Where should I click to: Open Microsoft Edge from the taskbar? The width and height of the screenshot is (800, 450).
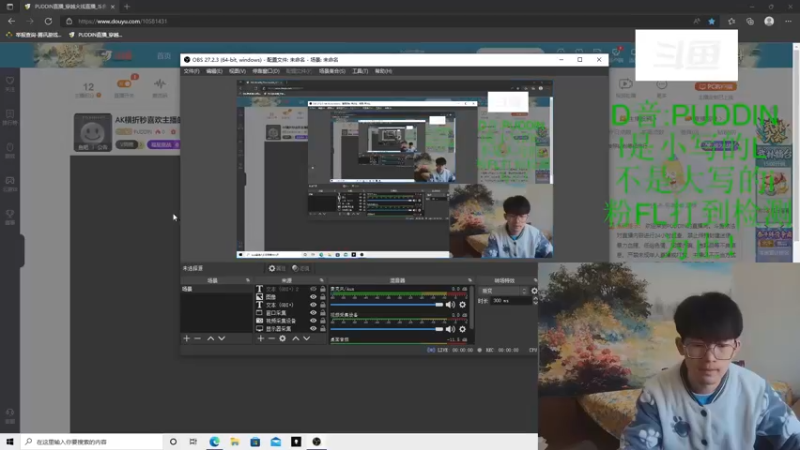tap(214, 442)
